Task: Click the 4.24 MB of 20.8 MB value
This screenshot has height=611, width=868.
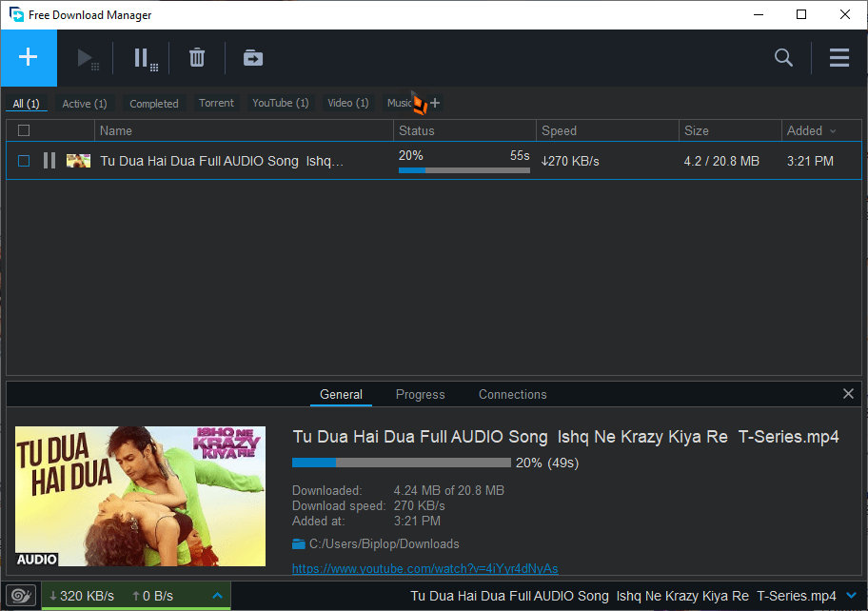Action: [448, 490]
